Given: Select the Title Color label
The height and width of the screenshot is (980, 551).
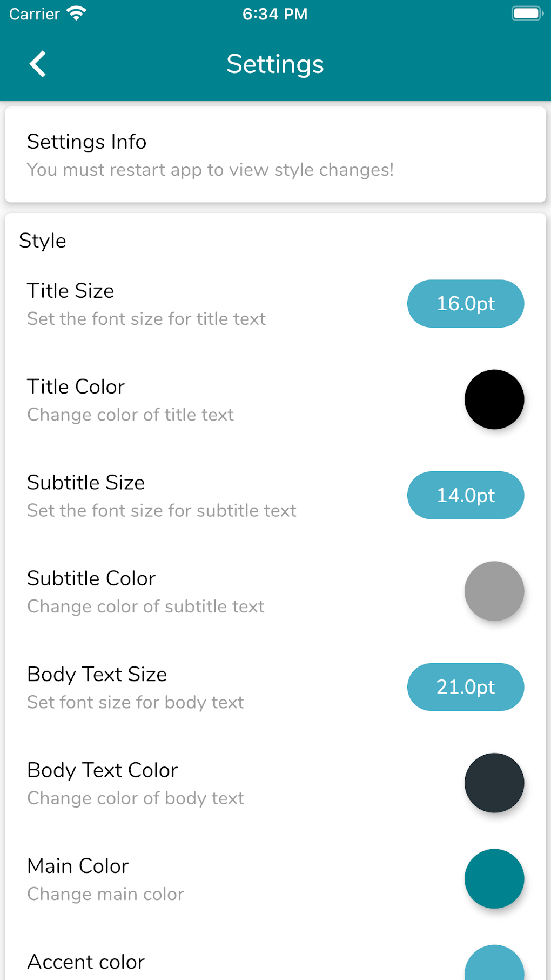Looking at the screenshot, I should click(x=76, y=387).
